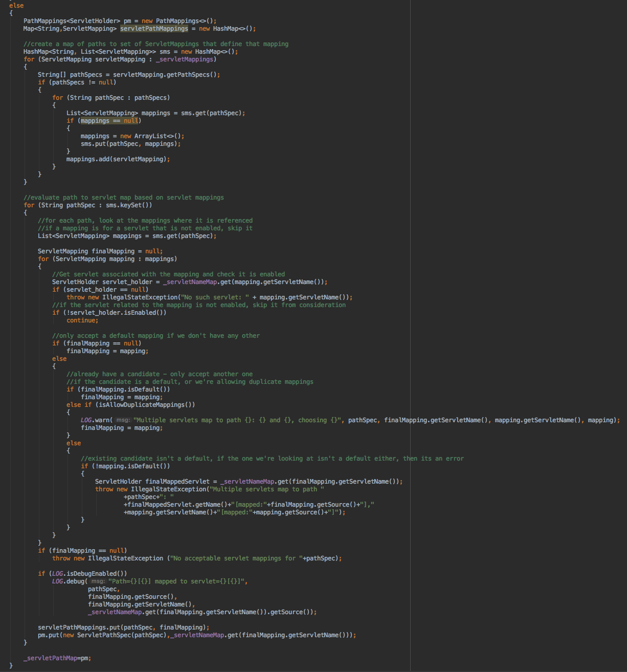Click the !mapping.isDefault() condition
627x672 pixels.
click(125, 466)
